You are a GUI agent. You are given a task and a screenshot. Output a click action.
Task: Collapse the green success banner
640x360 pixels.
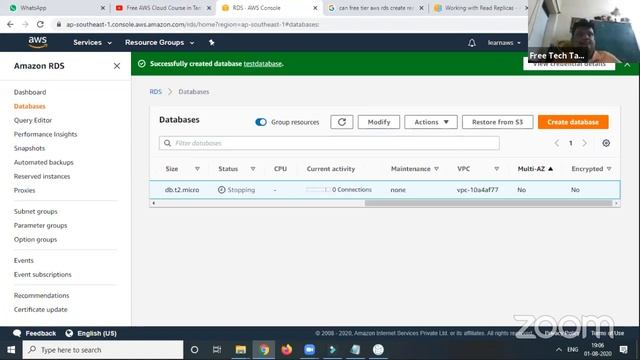(x=627, y=64)
